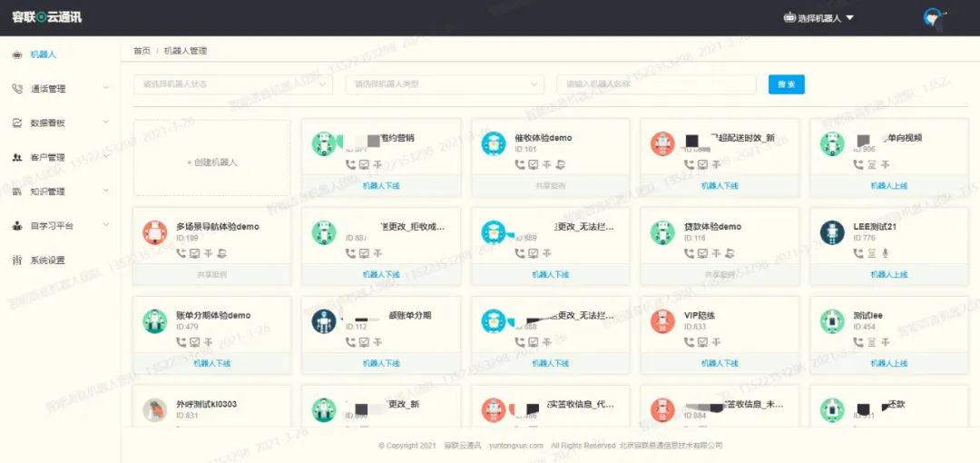Click the phone call icon on VIP陪练 card
Screen dimensions: 980x463
tap(690, 342)
